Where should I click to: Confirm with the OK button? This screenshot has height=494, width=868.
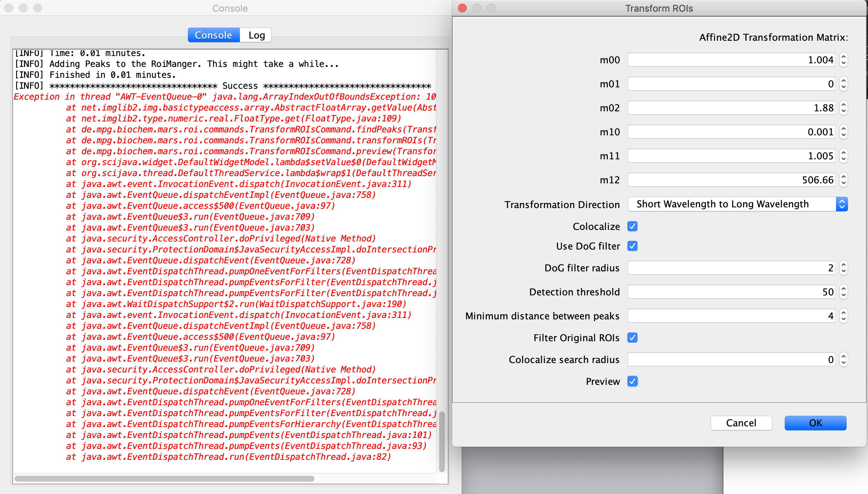coord(815,423)
